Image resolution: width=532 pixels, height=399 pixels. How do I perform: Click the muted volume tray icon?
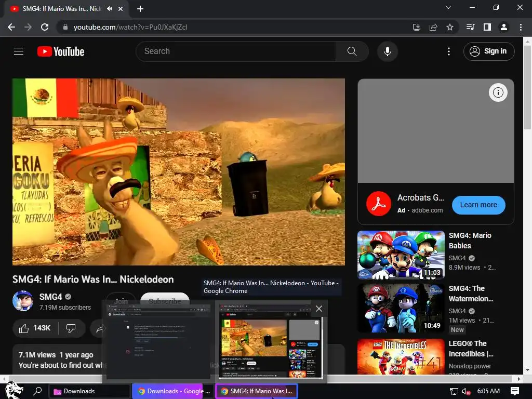tap(466, 391)
